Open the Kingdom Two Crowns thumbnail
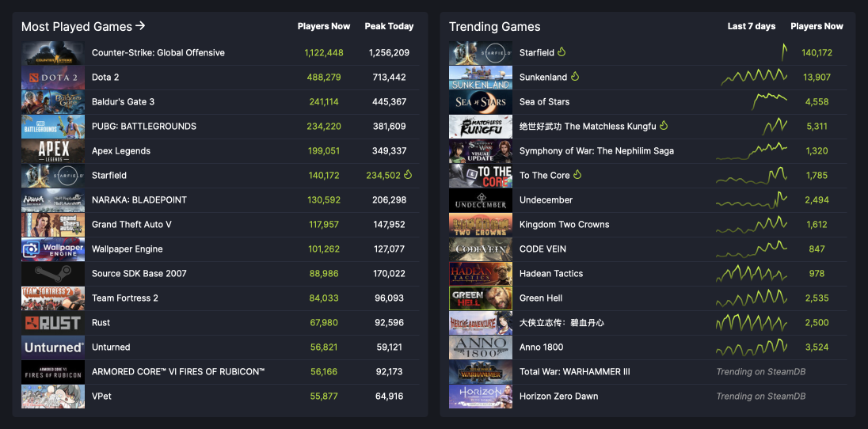 [x=481, y=224]
